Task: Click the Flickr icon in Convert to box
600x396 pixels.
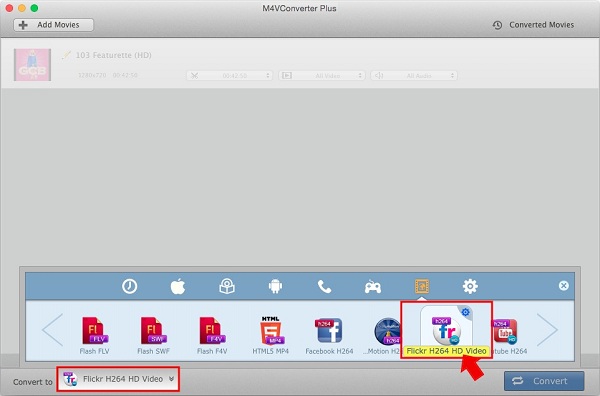Action: point(70,379)
